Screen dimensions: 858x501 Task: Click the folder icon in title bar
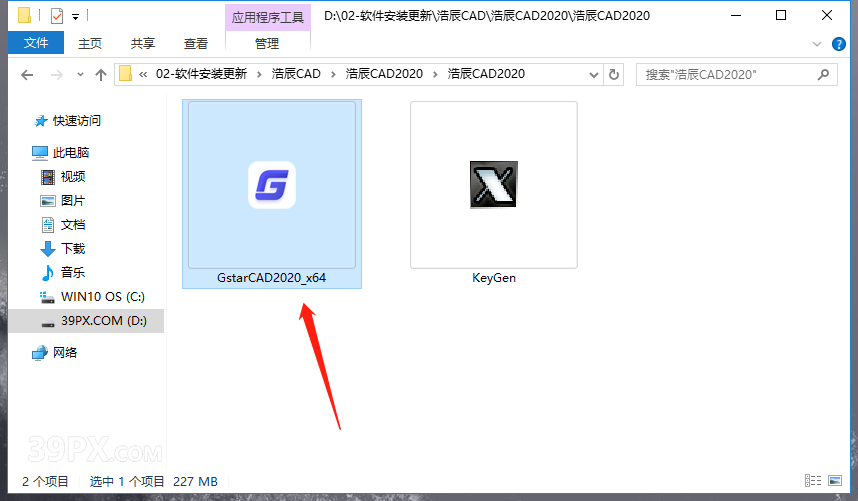pyautogui.click(x=24, y=15)
